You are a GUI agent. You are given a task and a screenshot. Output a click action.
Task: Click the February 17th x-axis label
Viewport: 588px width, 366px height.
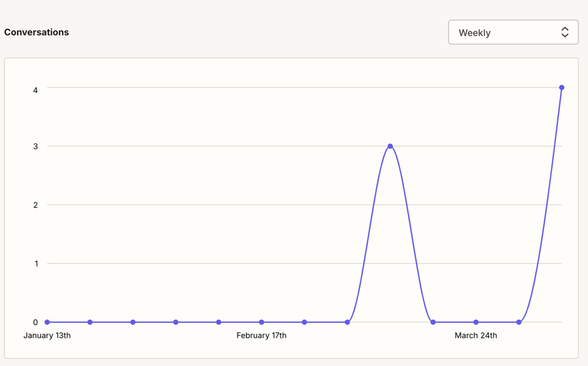[261, 335]
